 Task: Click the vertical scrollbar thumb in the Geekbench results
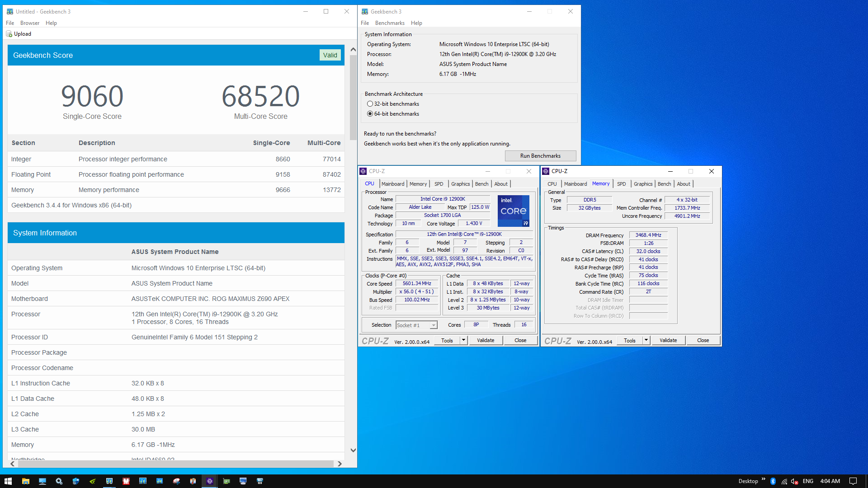353,97
